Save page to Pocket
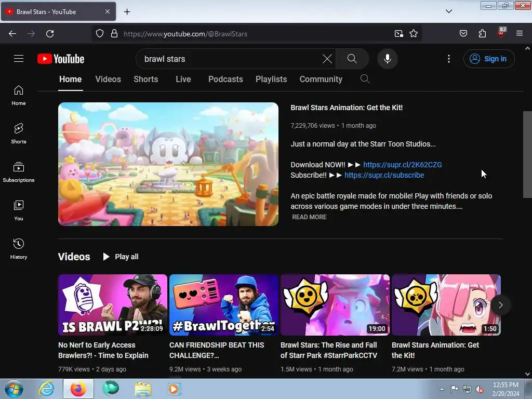The width and height of the screenshot is (532, 399). tap(463, 34)
